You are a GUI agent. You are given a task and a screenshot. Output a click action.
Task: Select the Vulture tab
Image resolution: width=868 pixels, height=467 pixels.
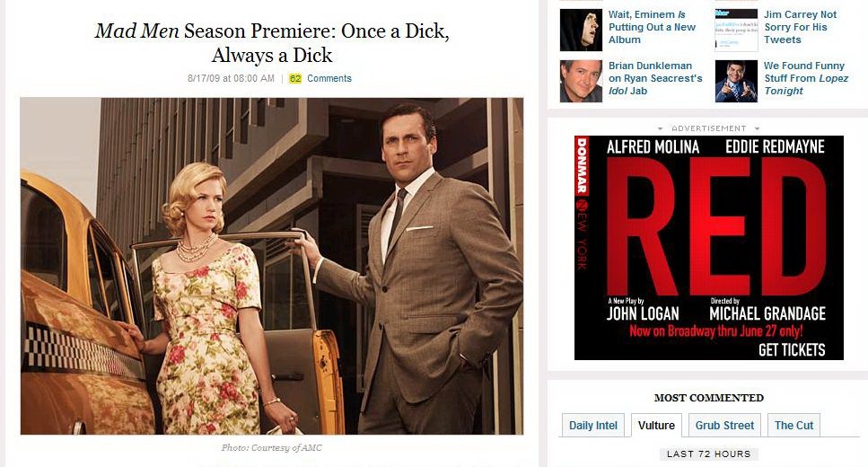coord(656,426)
